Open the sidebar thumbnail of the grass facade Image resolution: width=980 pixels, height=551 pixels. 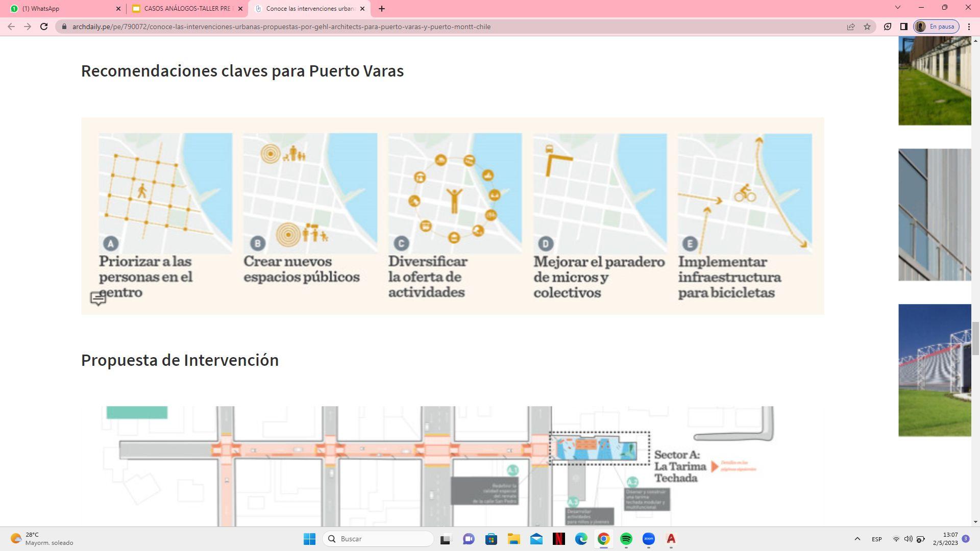click(x=935, y=81)
